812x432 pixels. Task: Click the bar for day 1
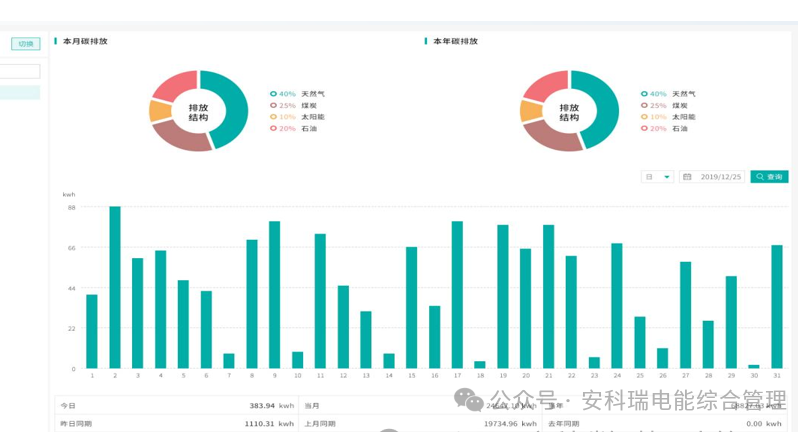[92, 332]
